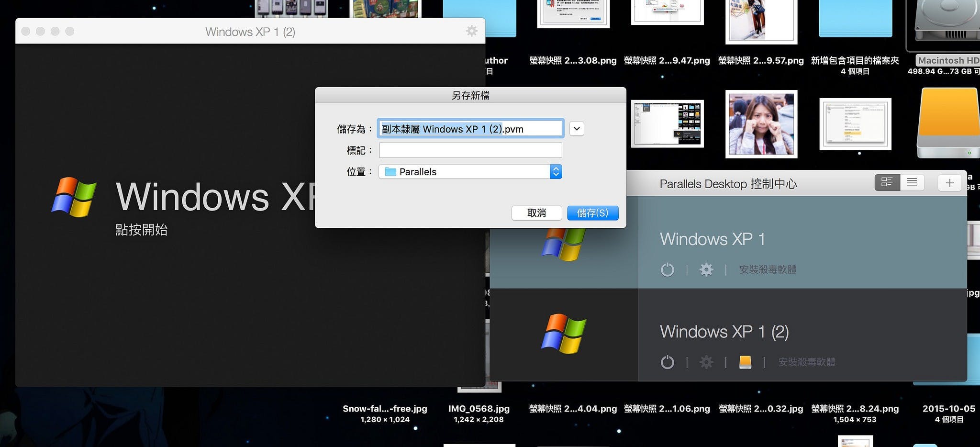This screenshot has width=980, height=447.
Task: Click the Windows XP logo labeled 點按開始
Action: pos(74,197)
